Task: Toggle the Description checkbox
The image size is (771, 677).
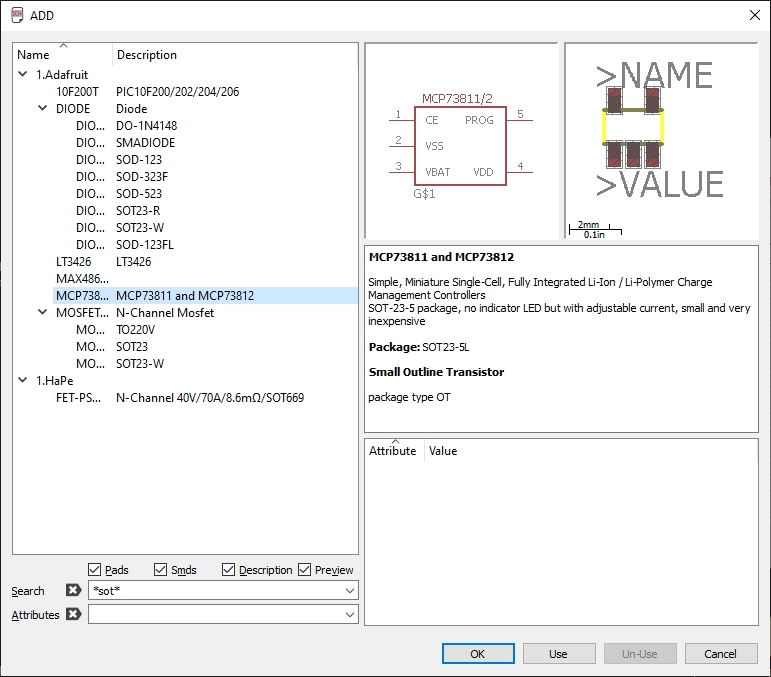Action: click(x=228, y=569)
